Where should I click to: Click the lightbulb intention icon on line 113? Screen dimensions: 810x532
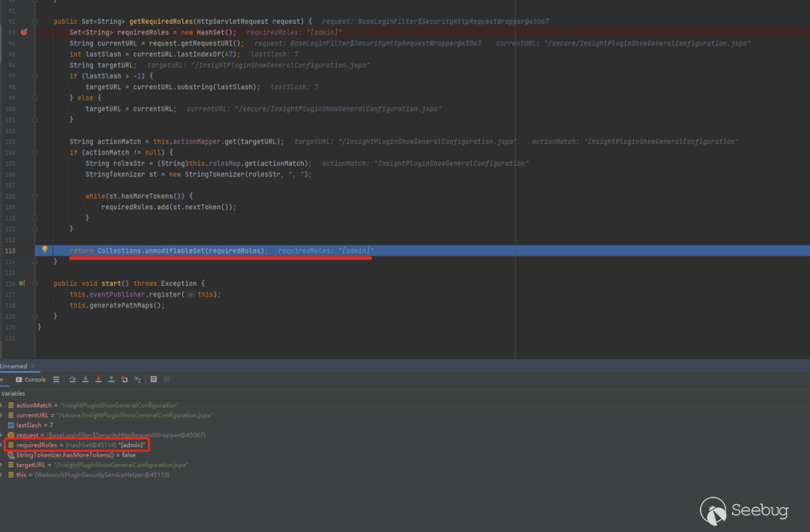tap(44, 250)
